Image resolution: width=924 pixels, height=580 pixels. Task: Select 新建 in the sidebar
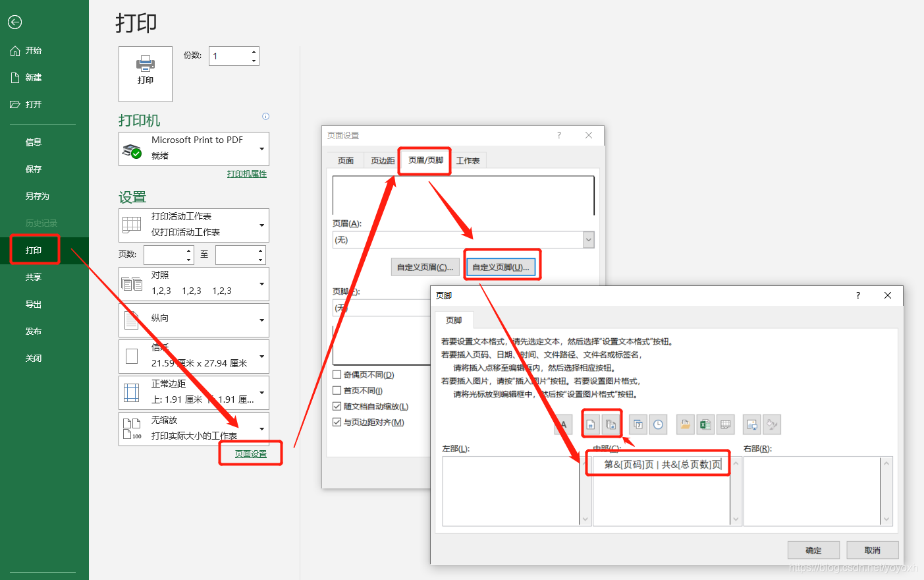26,78
